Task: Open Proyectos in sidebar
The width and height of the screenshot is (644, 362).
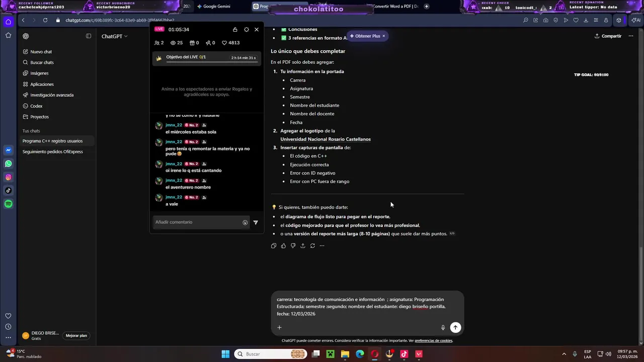Action: (x=39, y=117)
